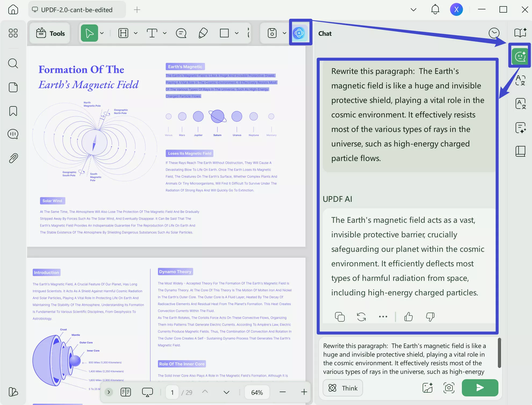532x405 pixels.
Task: Open the Translate tool on the right sidebar
Action: [520, 103]
